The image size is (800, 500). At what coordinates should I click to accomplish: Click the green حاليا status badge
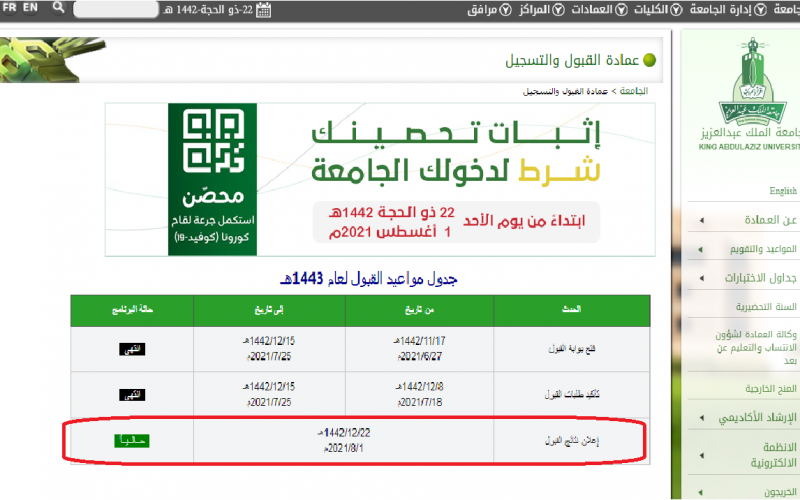132,440
